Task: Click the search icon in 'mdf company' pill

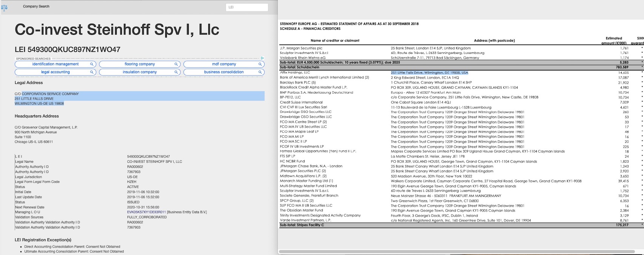Action: (260, 64)
